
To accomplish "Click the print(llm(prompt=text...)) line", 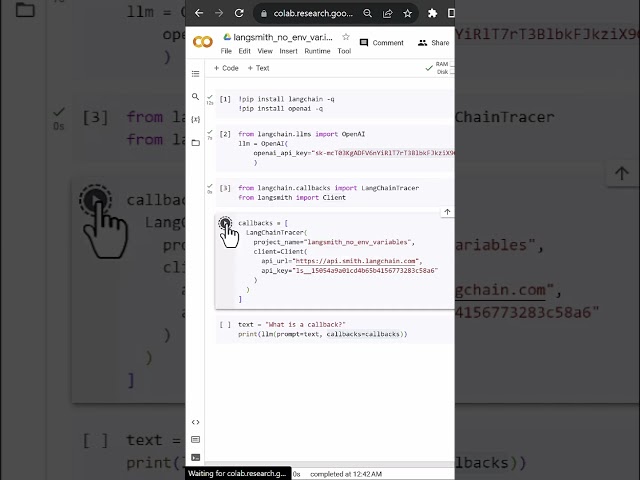I will coord(322,334).
